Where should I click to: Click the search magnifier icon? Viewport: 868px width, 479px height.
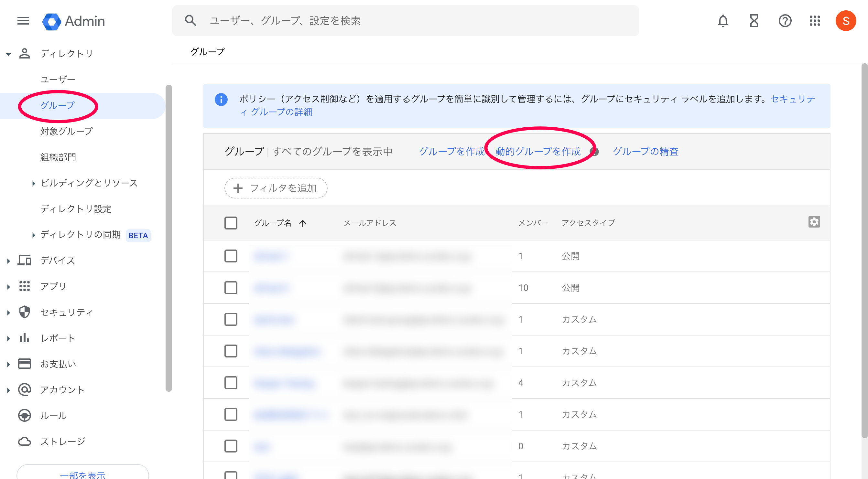click(190, 21)
